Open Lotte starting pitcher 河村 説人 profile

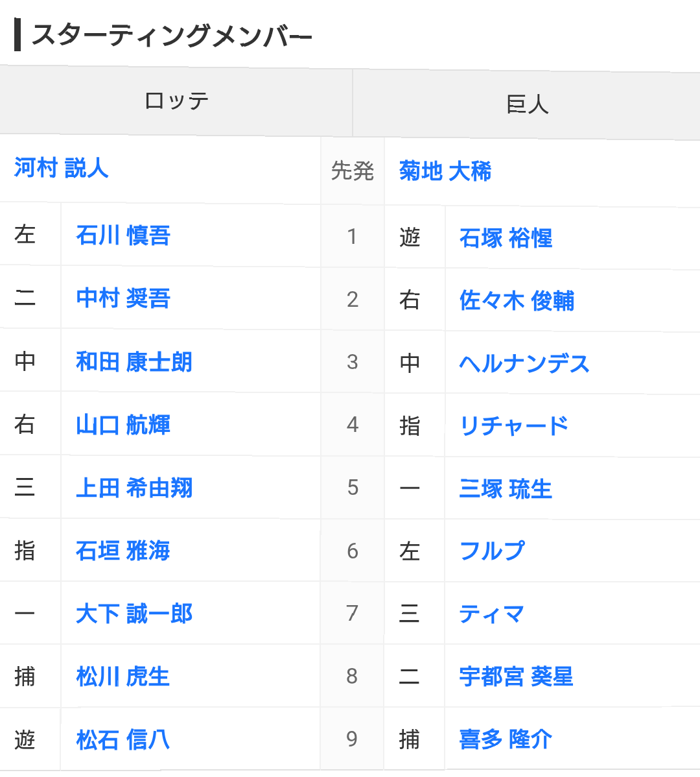[62, 168]
